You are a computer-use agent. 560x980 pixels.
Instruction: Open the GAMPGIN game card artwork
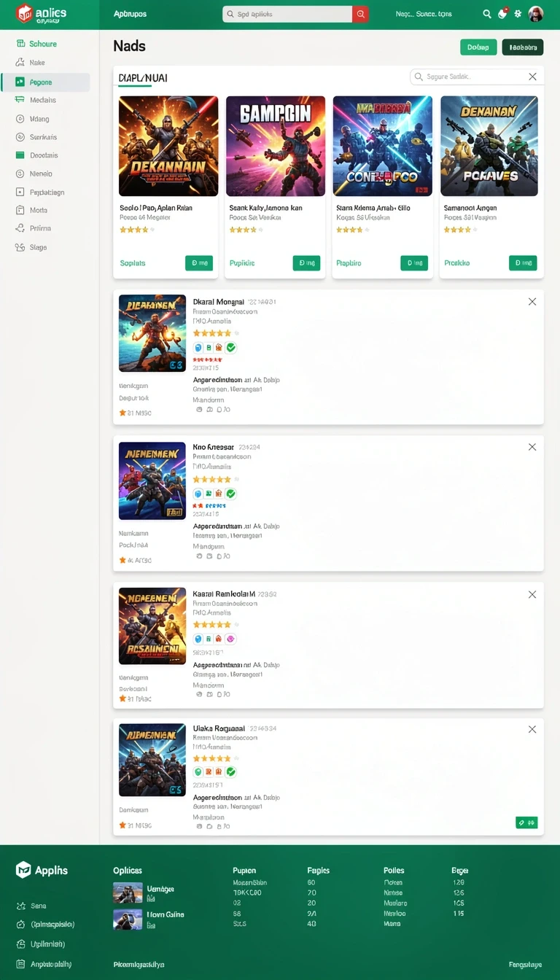point(276,146)
